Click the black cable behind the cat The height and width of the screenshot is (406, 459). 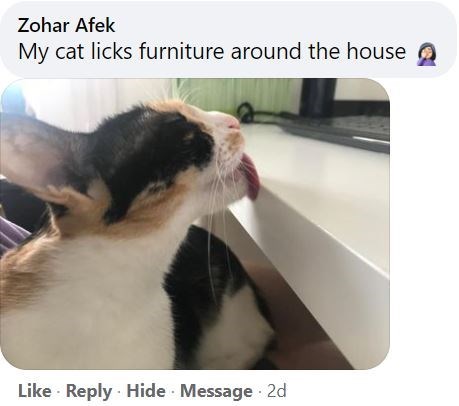[248, 112]
